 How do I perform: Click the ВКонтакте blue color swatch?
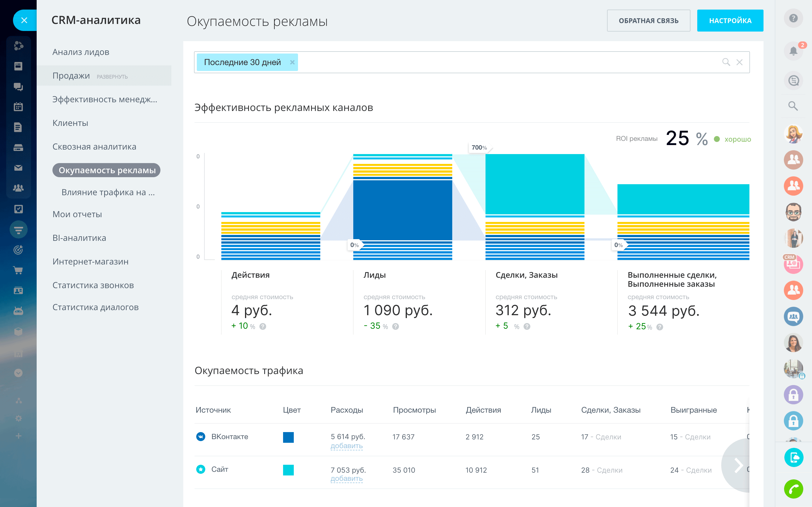pyautogui.click(x=288, y=437)
